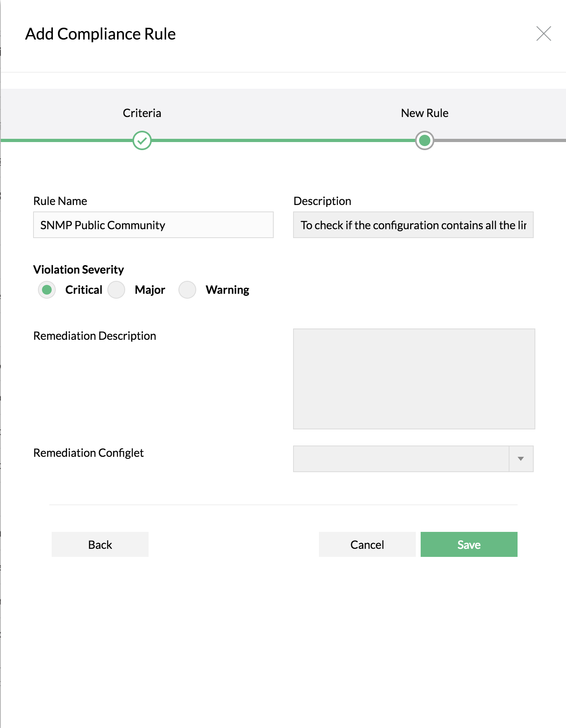The width and height of the screenshot is (566, 728).
Task: Select the Major severity radio button
Action: pyautogui.click(x=116, y=290)
